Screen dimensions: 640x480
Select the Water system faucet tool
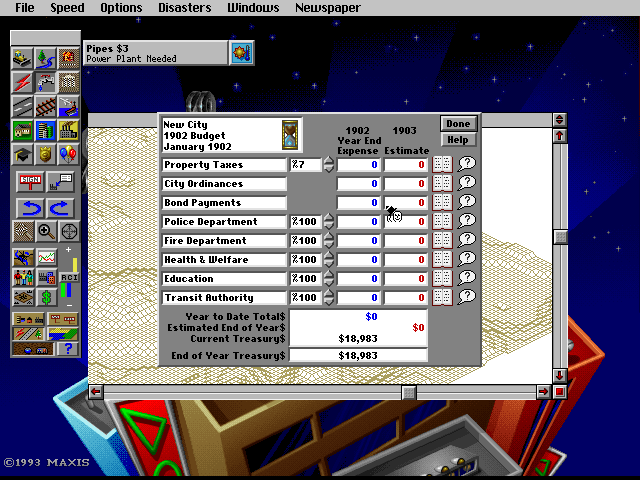click(x=45, y=82)
